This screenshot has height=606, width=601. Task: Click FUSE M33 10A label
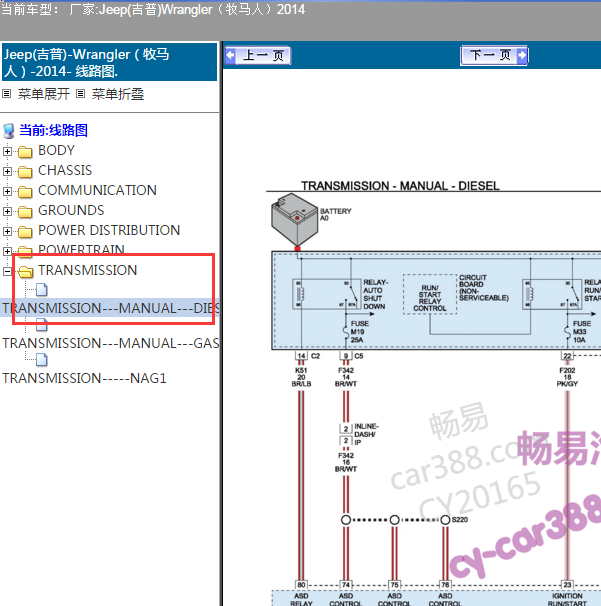[582, 332]
